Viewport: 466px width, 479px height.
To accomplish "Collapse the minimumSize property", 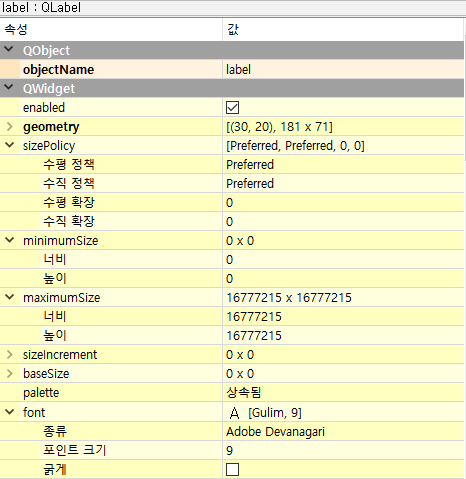I will pyautogui.click(x=10, y=240).
